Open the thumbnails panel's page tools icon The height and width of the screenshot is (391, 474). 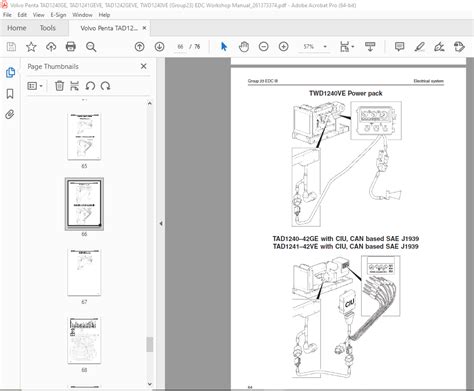click(75, 86)
